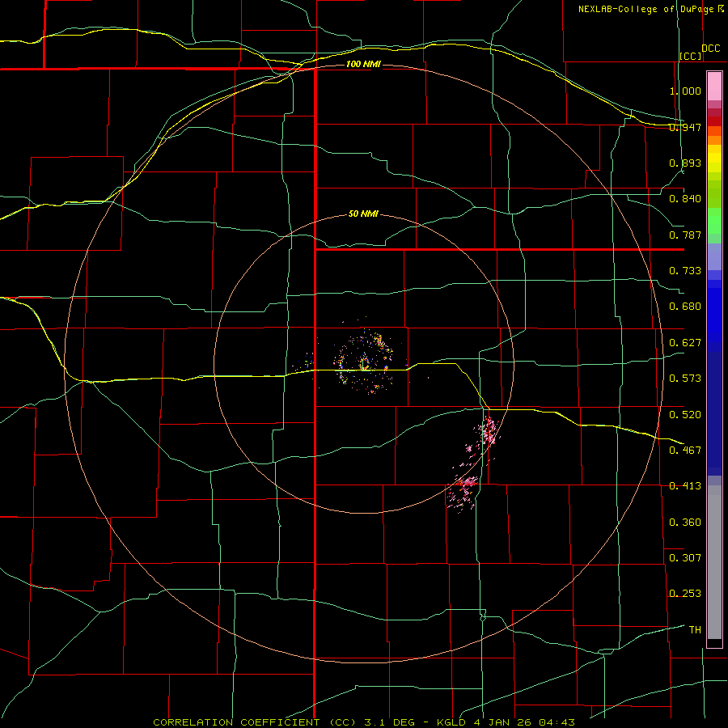
Task: Click the 0.573 value on the color scale
Action: pyautogui.click(x=685, y=379)
